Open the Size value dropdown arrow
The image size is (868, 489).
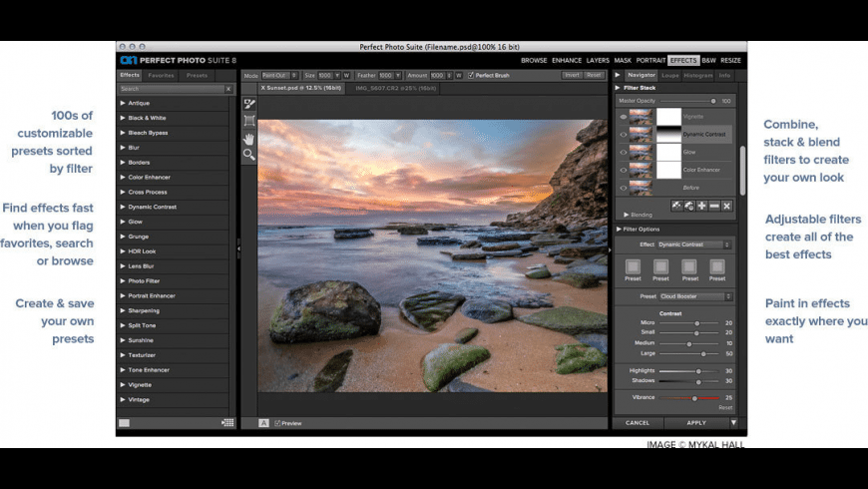pyautogui.click(x=337, y=75)
